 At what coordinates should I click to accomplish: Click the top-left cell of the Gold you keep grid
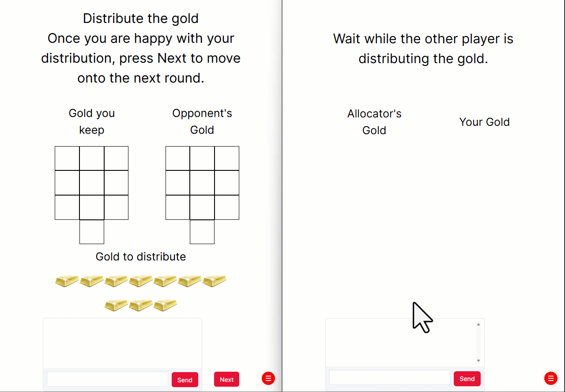(67, 158)
